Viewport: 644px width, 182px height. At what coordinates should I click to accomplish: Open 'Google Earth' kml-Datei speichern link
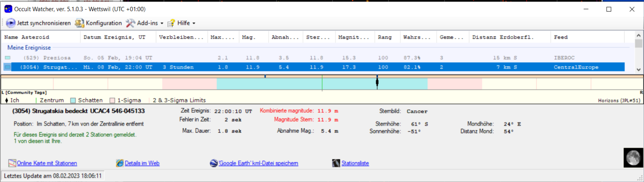(258, 163)
